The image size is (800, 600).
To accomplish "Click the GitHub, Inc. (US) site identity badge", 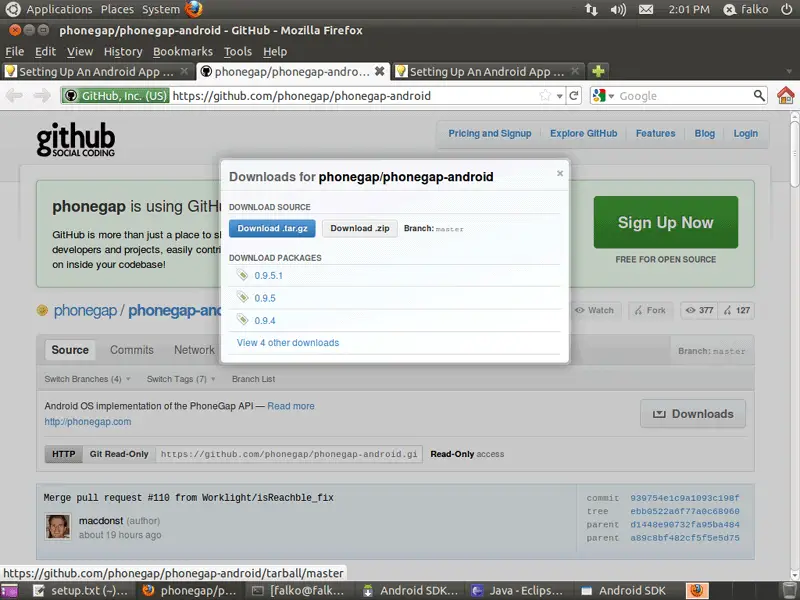I will click(115, 95).
